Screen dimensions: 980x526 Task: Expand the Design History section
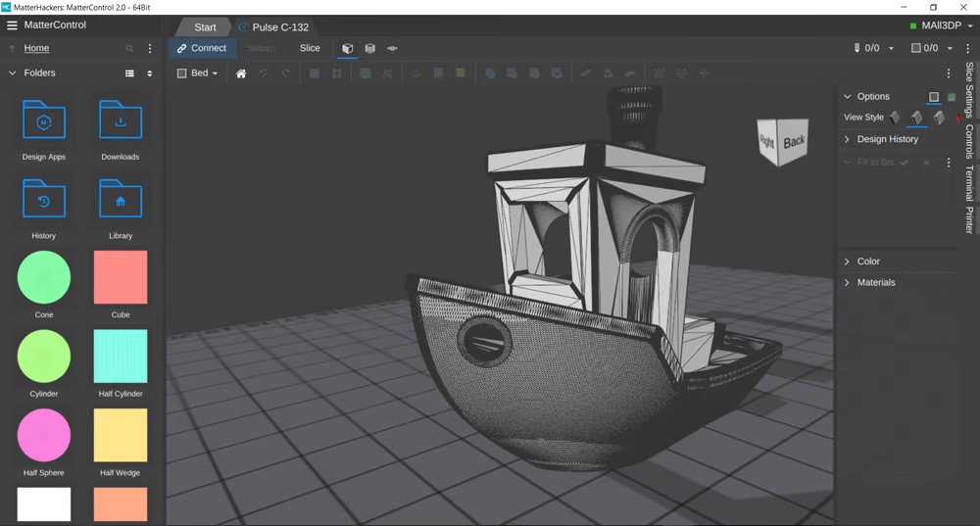(848, 139)
